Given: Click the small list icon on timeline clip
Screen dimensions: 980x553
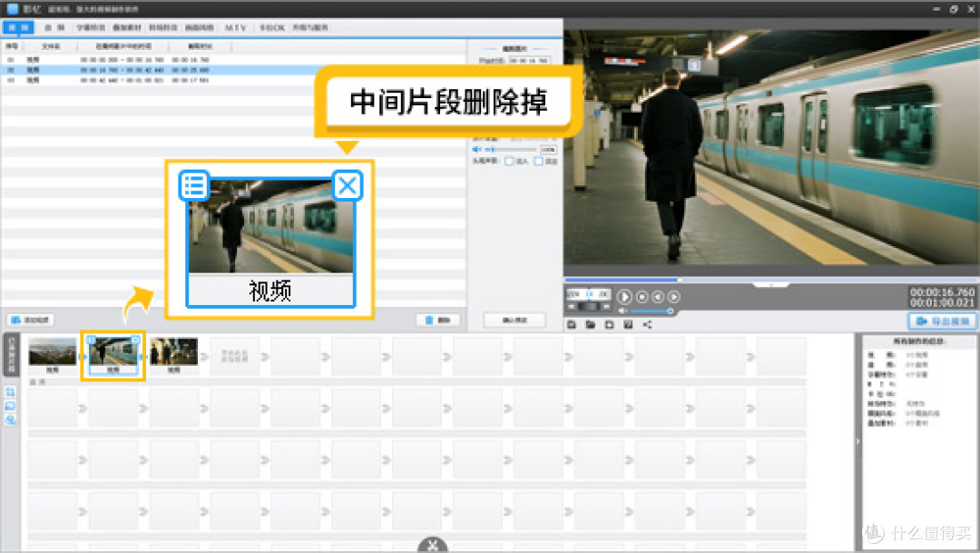Looking at the screenshot, I should click(92, 340).
